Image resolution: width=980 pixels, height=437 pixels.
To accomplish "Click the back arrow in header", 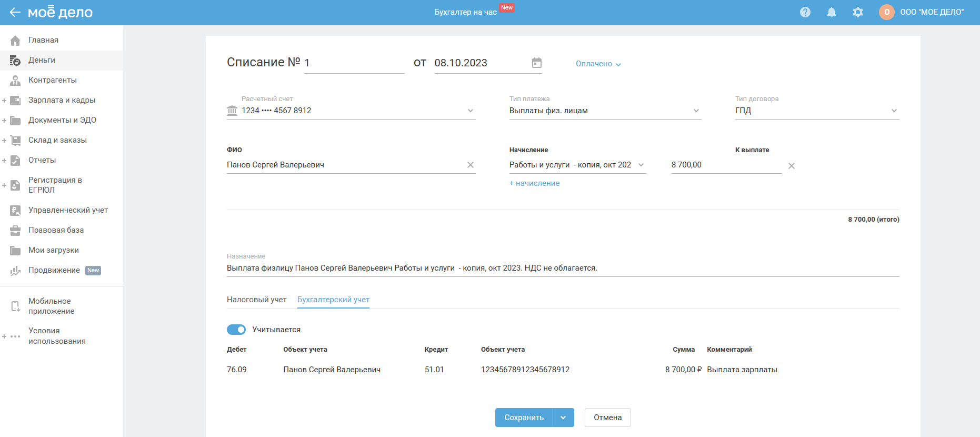I will point(15,12).
